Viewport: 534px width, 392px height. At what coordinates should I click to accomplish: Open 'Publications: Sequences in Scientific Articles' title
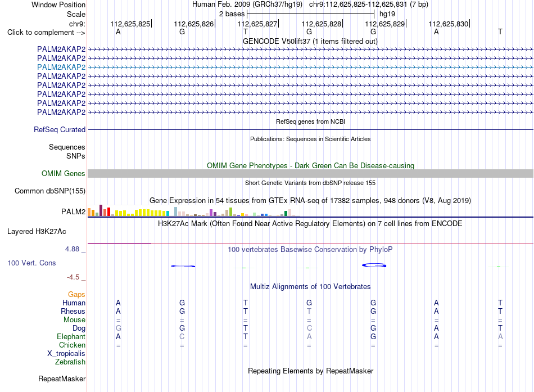(310, 139)
